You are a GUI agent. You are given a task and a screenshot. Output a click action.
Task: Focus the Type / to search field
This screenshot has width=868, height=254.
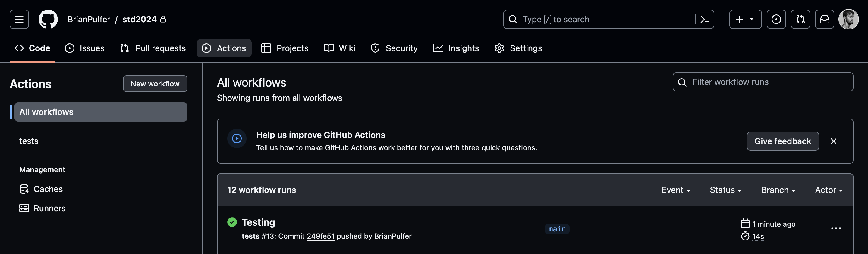608,19
